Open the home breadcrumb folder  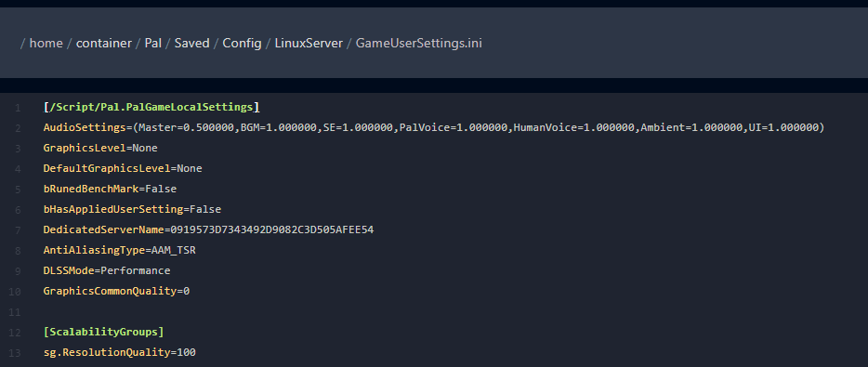46,43
